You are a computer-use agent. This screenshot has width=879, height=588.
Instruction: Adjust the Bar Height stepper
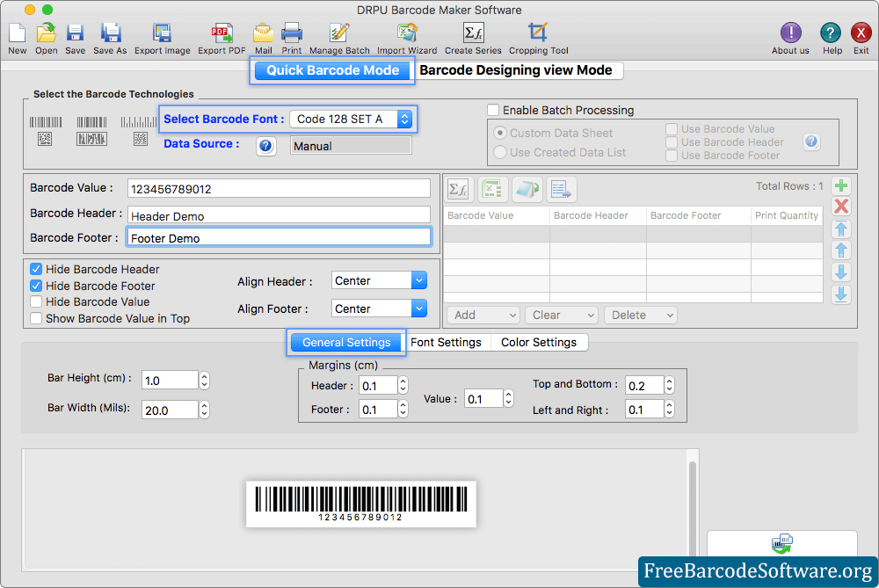pos(204,381)
